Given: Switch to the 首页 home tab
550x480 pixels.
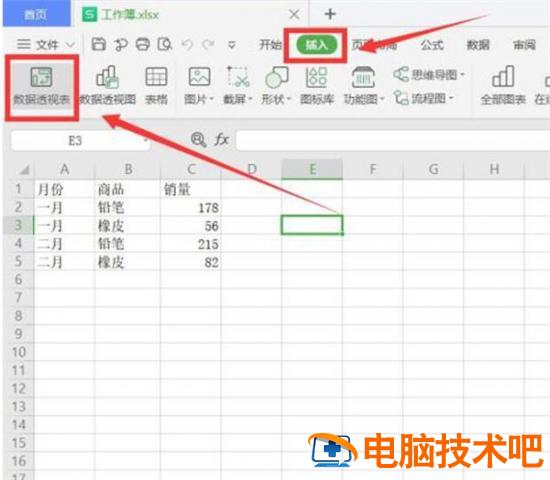Looking at the screenshot, I should [35, 14].
